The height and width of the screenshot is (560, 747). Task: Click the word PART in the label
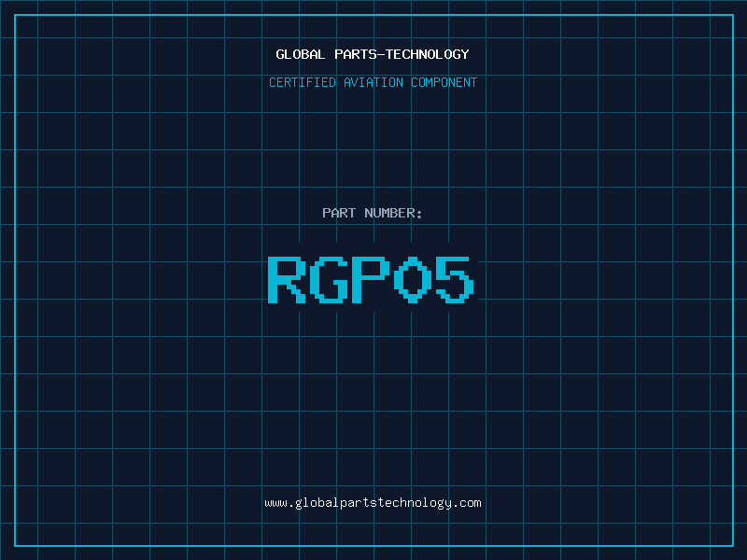tap(339, 213)
